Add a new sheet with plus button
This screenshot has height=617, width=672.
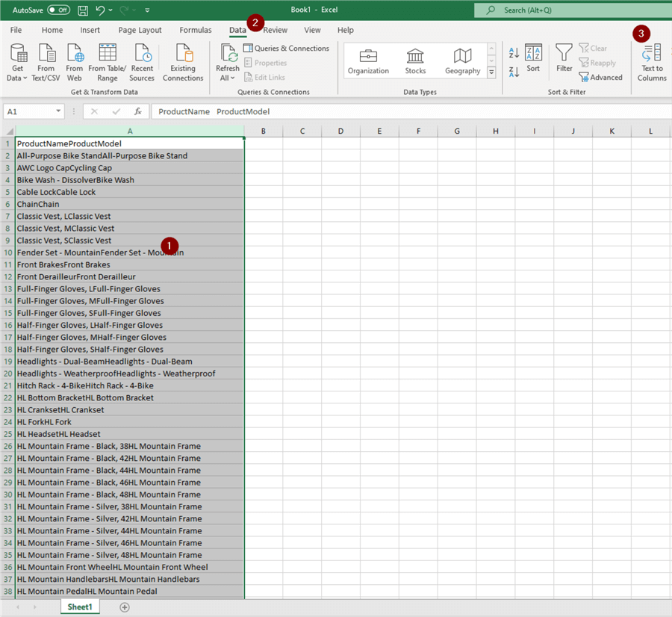(125, 607)
